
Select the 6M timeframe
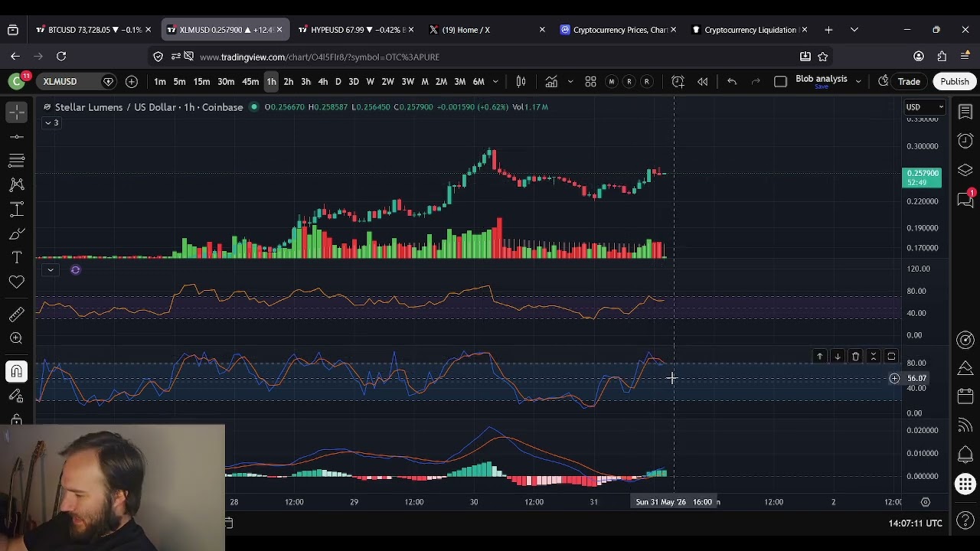(478, 81)
